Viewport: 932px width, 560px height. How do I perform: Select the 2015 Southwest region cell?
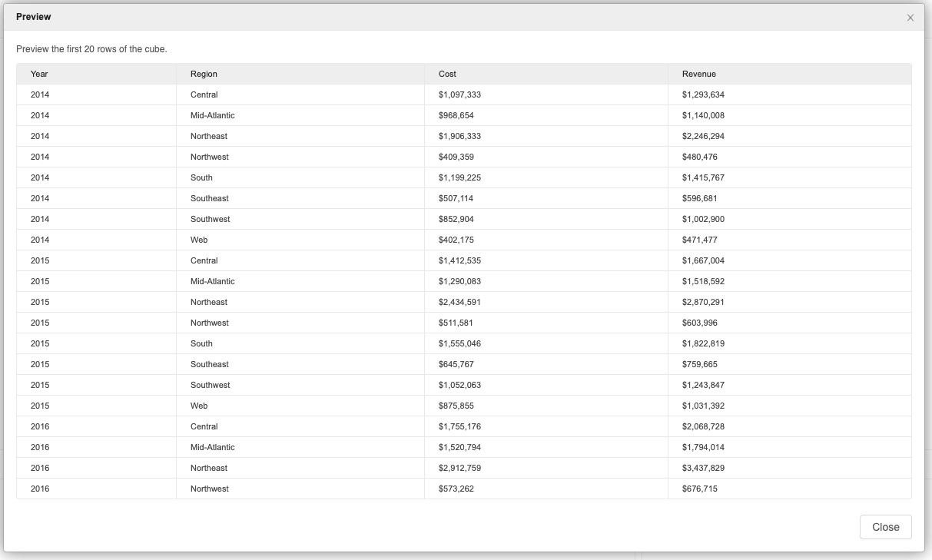[x=211, y=385]
